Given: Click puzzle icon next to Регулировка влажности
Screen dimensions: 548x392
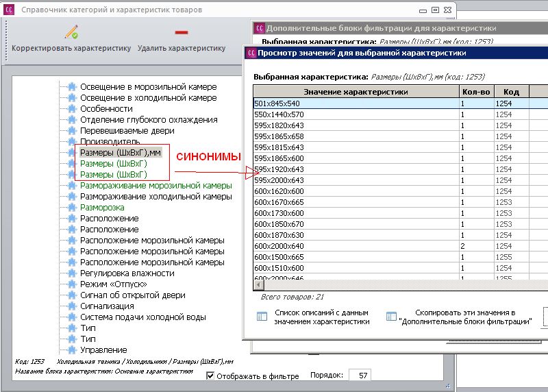Looking at the screenshot, I should click(72, 273).
